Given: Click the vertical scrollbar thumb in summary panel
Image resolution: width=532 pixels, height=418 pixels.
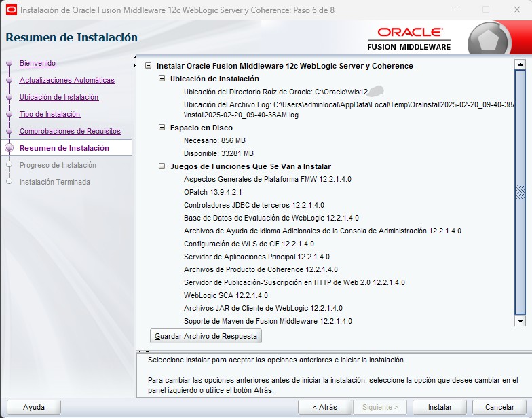Looking at the screenshot, I should [x=520, y=193].
